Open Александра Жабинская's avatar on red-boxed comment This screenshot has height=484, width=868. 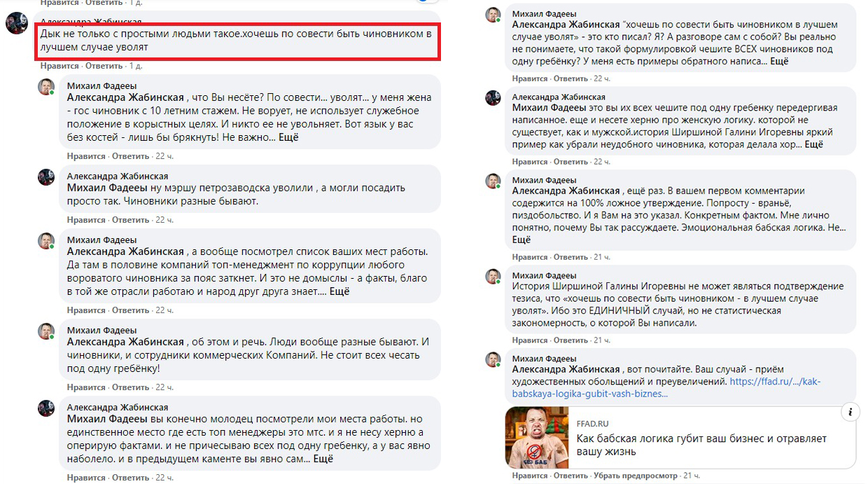click(x=17, y=23)
